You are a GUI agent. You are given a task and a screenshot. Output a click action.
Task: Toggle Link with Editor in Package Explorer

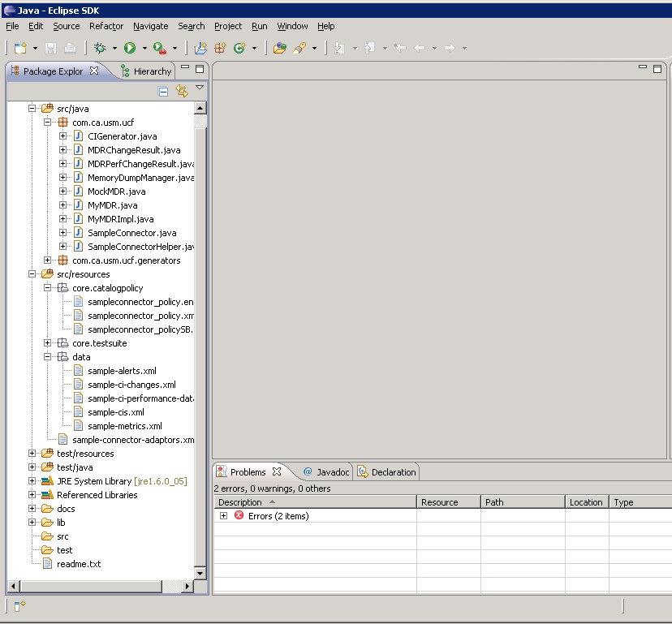pyautogui.click(x=181, y=91)
